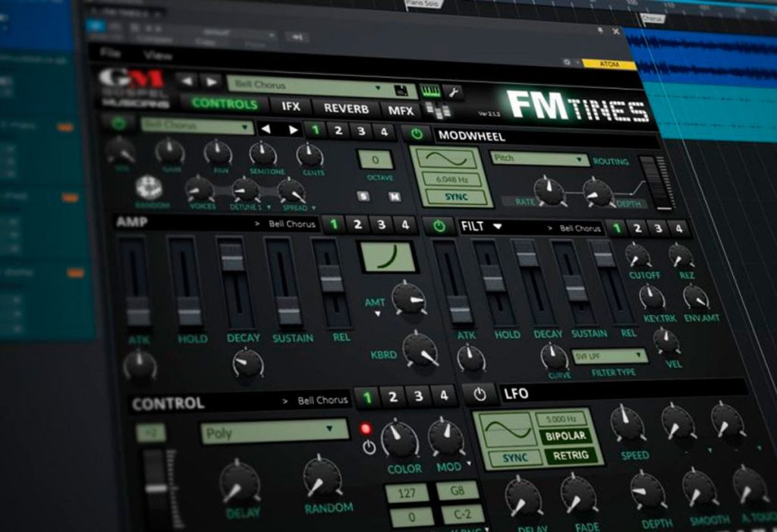The height and width of the screenshot is (532, 777).
Task: Click the MODWHEEL sine waveform display
Action: [447, 159]
